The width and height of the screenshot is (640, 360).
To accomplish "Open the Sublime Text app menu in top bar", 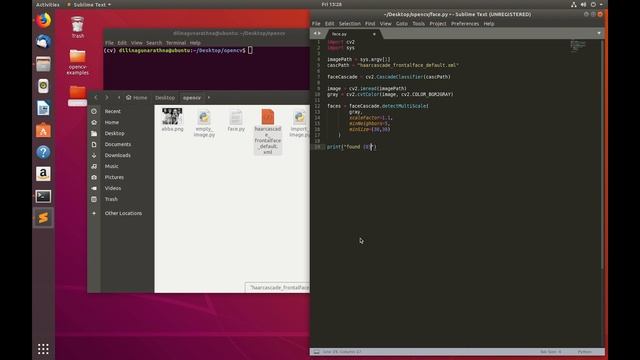I will pos(89,4).
